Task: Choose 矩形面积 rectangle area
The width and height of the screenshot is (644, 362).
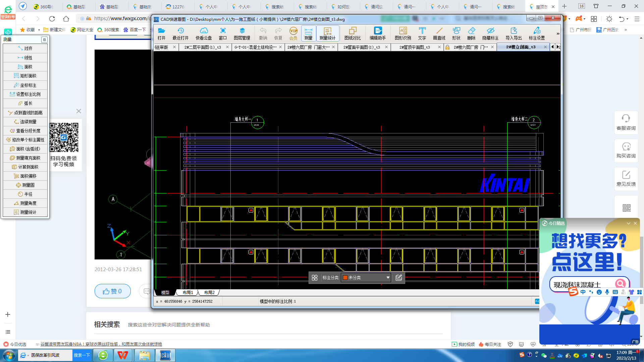Action: click(x=25, y=76)
